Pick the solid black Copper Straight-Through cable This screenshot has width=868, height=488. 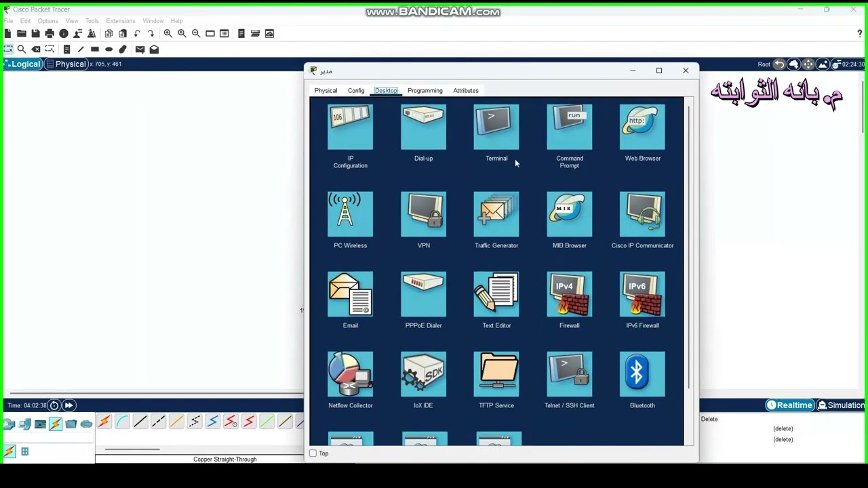click(140, 422)
